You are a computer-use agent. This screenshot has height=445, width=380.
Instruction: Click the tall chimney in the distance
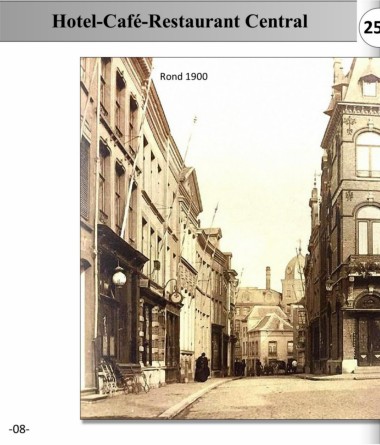click(268, 278)
